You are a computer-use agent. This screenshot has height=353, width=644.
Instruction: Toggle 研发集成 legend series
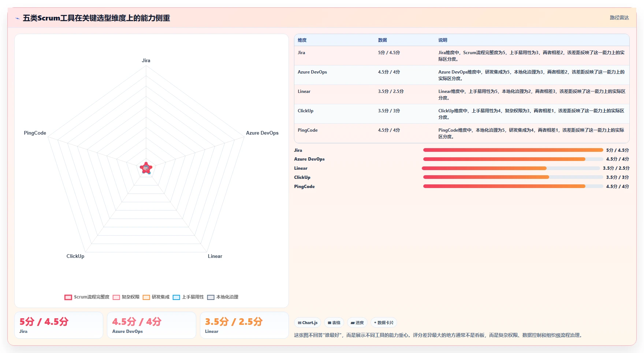tap(156, 297)
